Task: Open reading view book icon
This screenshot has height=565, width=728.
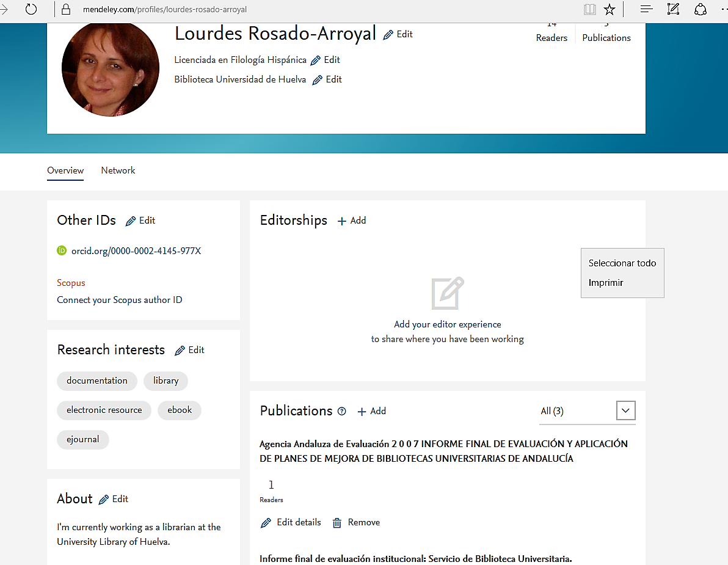Action: coord(589,9)
